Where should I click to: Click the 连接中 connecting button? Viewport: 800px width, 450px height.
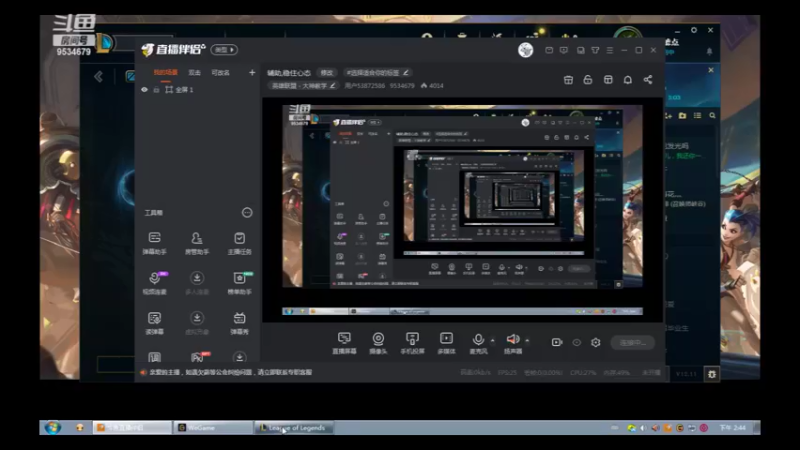pyautogui.click(x=633, y=342)
